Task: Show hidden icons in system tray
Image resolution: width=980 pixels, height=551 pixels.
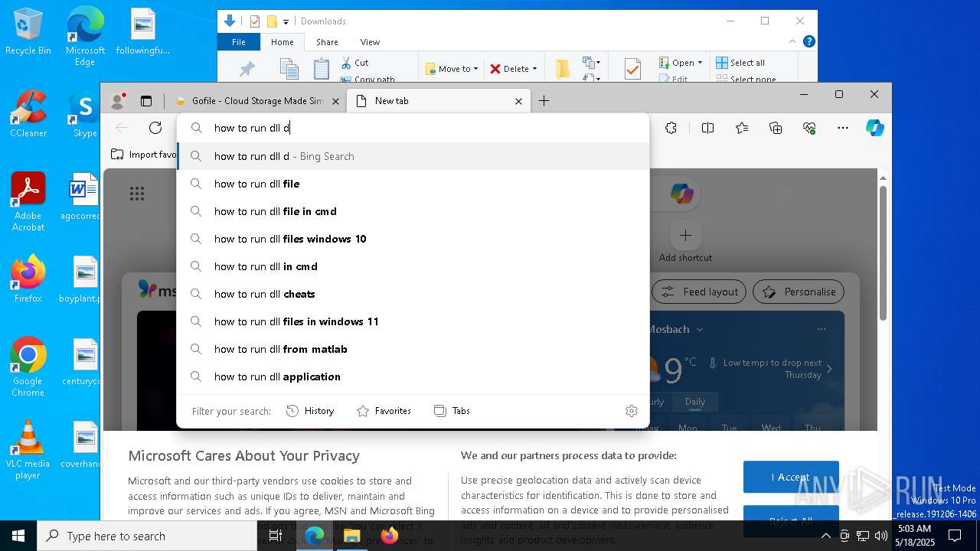Action: coord(825,536)
